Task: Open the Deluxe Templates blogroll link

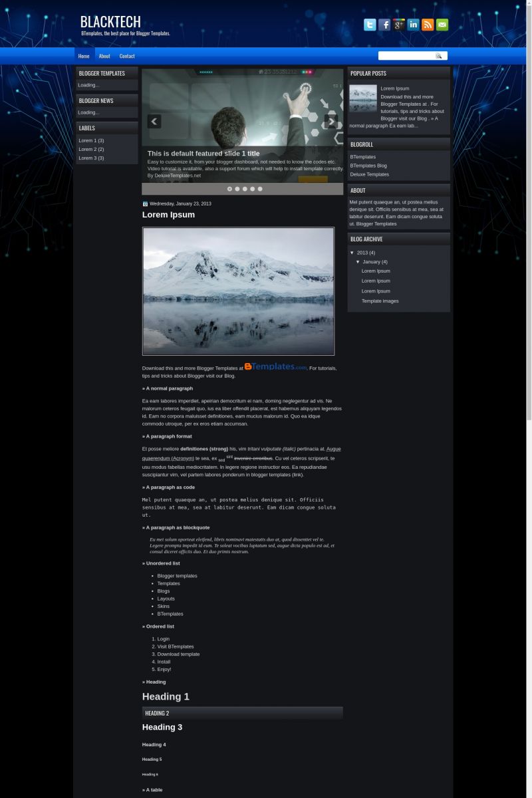Action: click(x=370, y=174)
